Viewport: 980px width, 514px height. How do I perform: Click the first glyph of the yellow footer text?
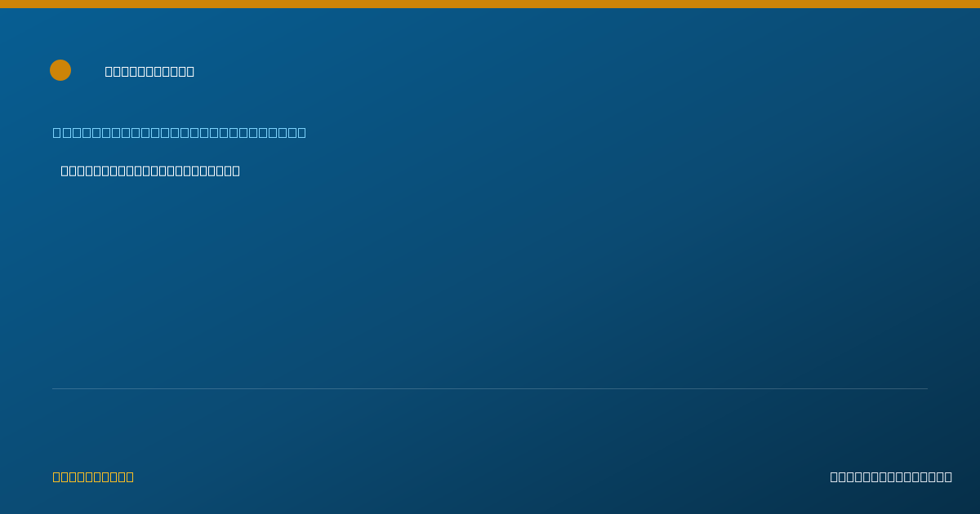[57, 476]
